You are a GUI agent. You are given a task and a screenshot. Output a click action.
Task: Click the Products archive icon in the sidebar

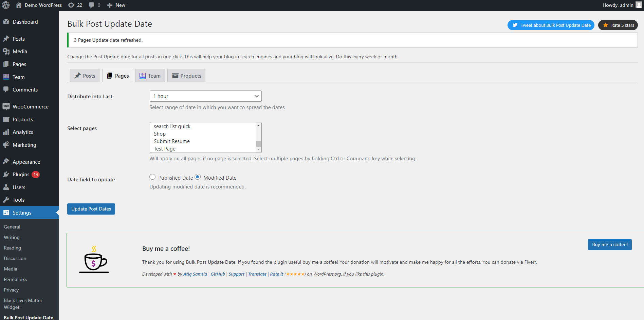6,119
